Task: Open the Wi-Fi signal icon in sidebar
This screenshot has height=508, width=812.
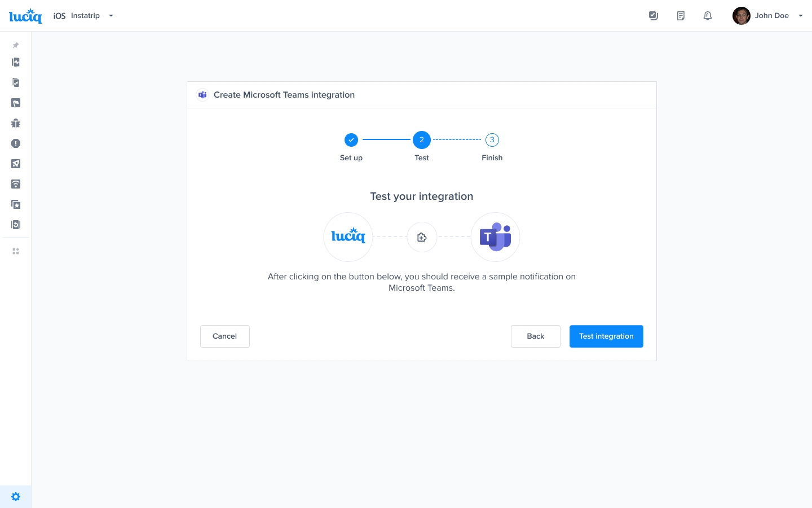Action: pos(16,184)
